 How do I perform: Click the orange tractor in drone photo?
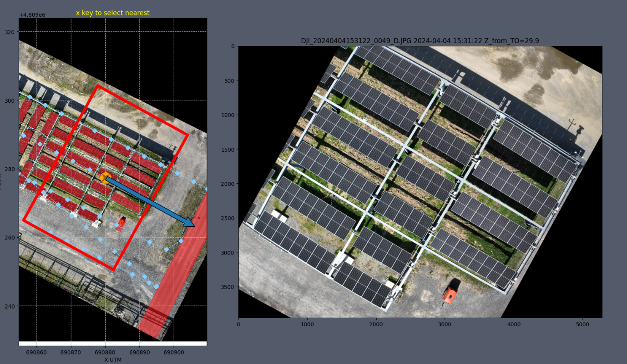(x=450, y=294)
